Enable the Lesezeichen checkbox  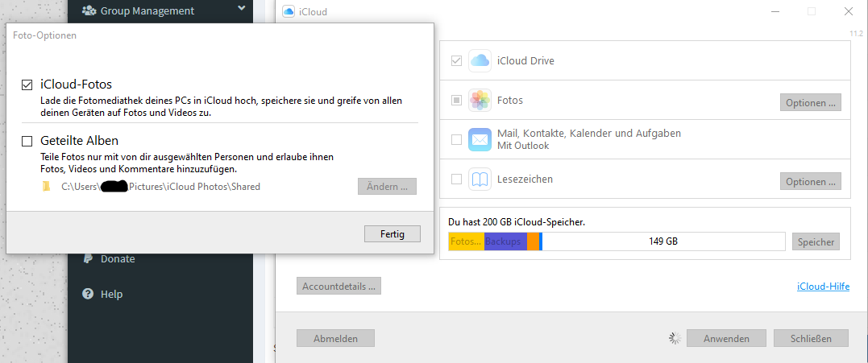pos(456,179)
